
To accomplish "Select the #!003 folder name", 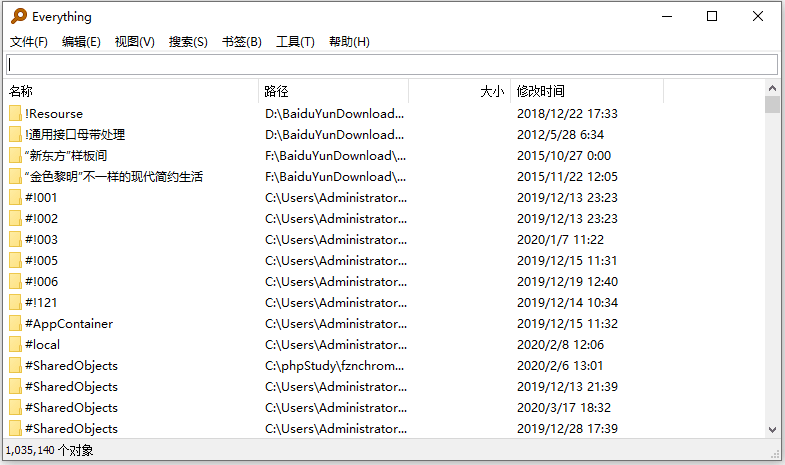I will pyautogui.click(x=41, y=240).
